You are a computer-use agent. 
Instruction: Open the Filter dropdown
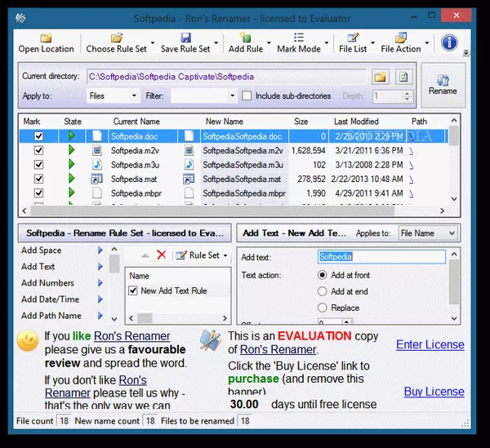pos(232,95)
